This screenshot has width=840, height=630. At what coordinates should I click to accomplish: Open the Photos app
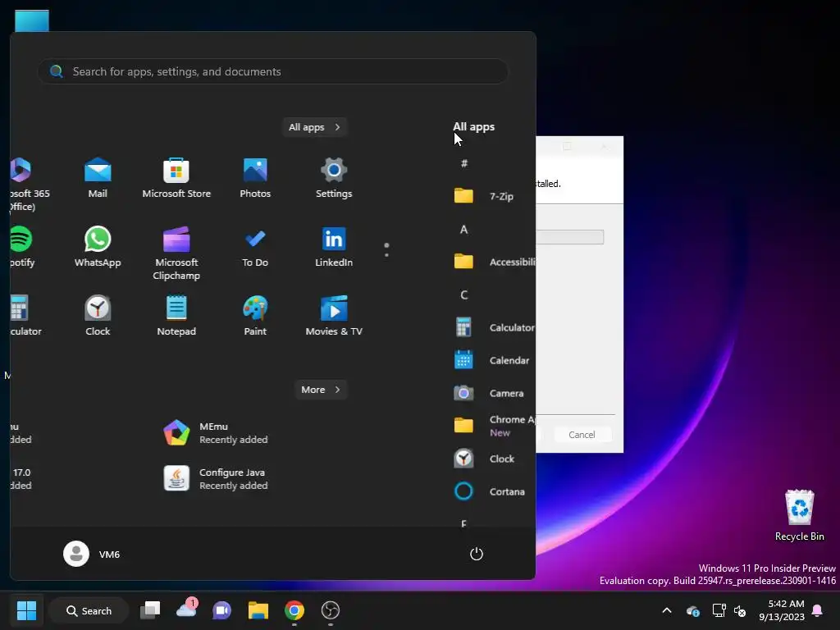[255, 178]
